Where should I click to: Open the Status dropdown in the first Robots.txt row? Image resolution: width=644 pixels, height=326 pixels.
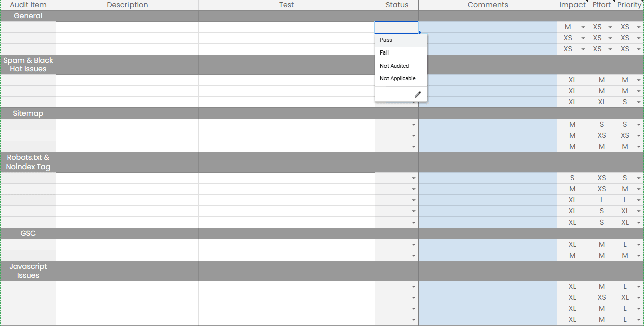coord(413,178)
